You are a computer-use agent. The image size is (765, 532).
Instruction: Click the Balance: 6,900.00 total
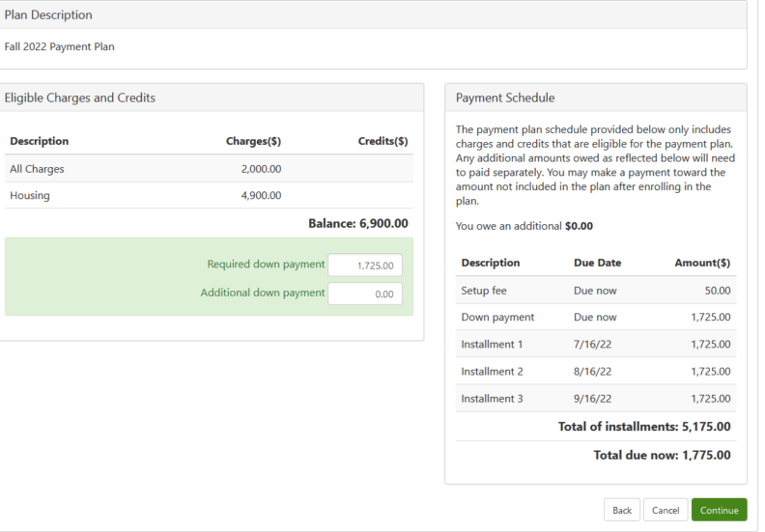click(x=357, y=223)
